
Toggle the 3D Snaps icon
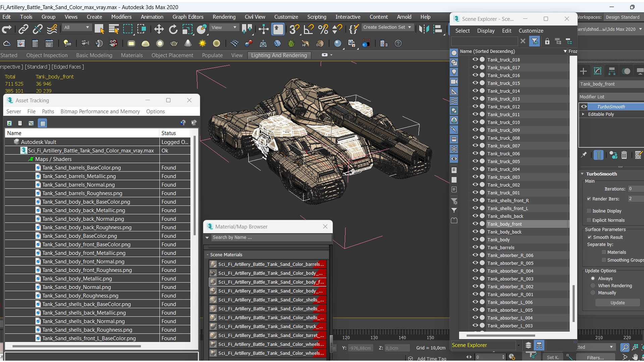(294, 29)
